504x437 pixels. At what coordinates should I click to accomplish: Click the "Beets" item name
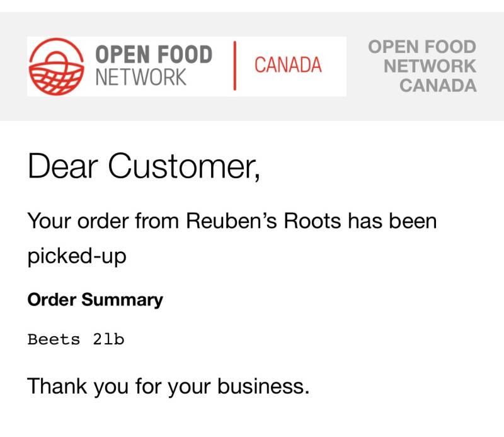(x=54, y=340)
